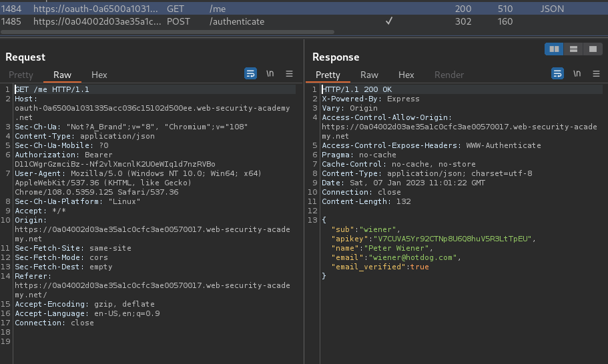Click the checkmark in row 1485

pos(389,21)
